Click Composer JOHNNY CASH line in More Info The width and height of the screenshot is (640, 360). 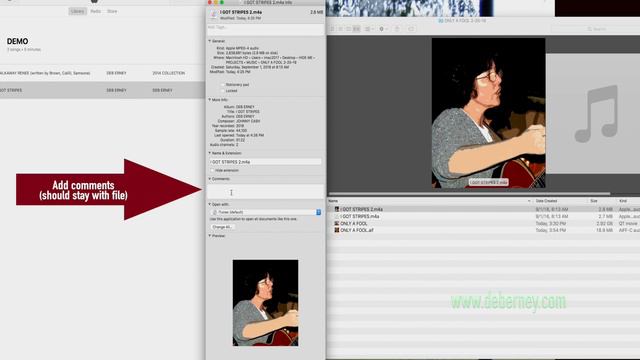pos(239,121)
